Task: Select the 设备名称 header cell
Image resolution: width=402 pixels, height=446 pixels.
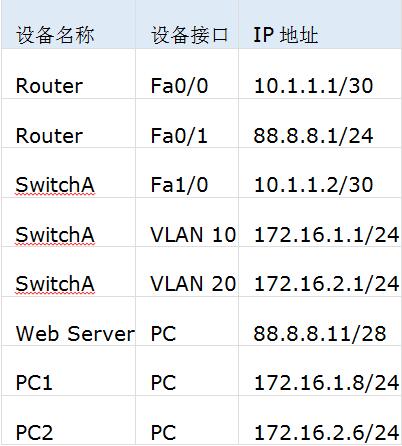Action: (68, 25)
